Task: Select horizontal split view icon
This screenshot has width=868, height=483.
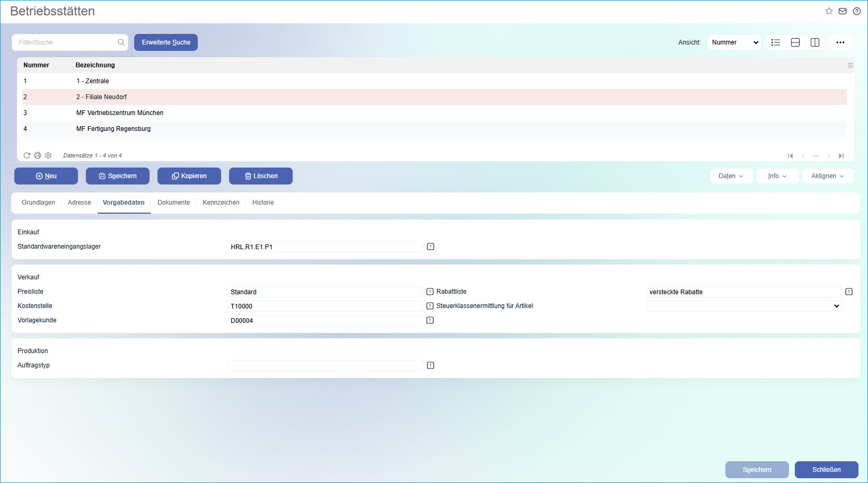Action: pos(795,42)
